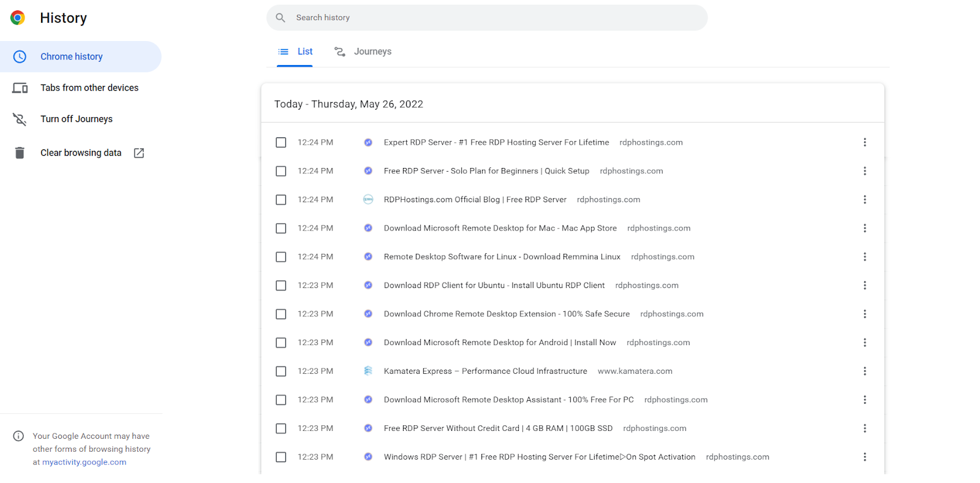
Task: Click the info icon near Google Account notice
Action: [18, 436]
